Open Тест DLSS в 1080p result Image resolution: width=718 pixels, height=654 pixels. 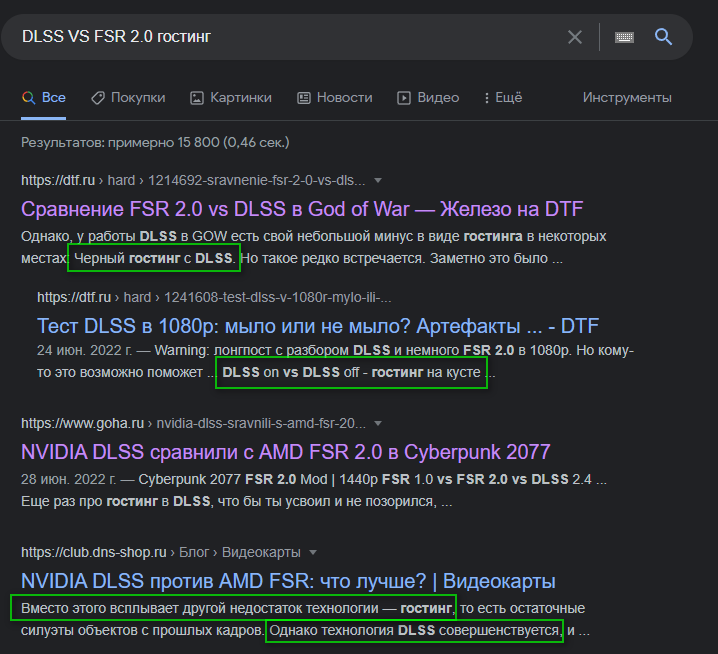pos(317,326)
